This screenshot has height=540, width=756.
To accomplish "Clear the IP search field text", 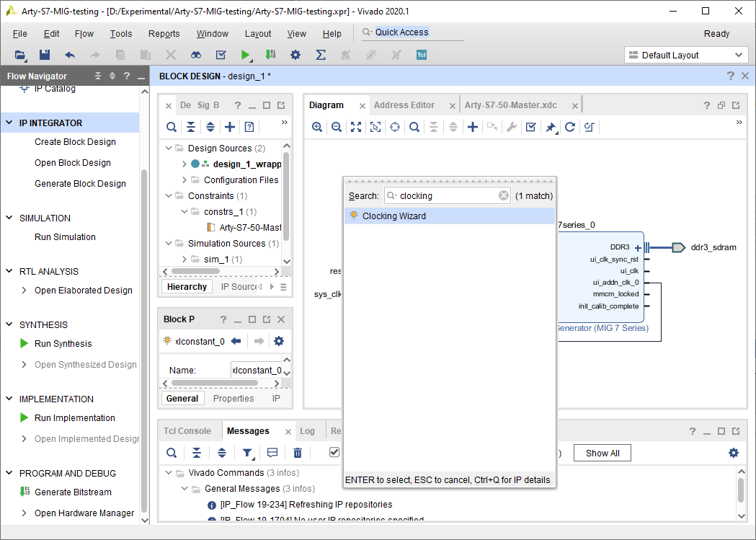I will (503, 196).
